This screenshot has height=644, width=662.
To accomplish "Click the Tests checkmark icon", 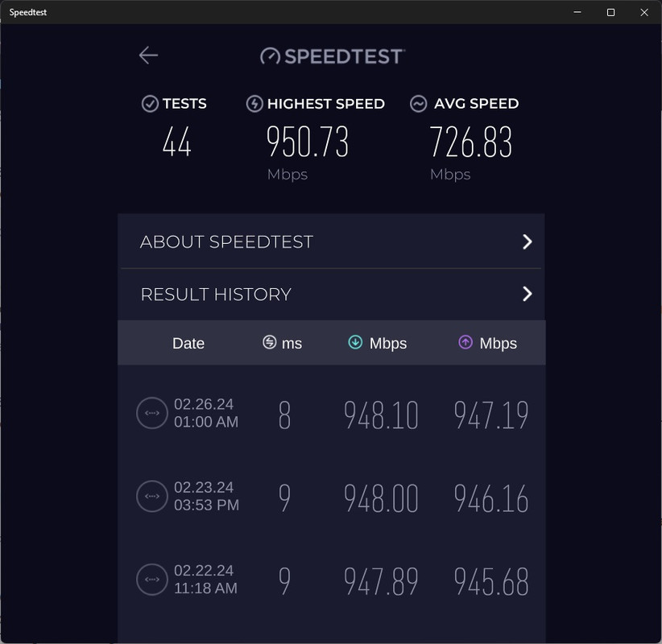I will pos(150,103).
